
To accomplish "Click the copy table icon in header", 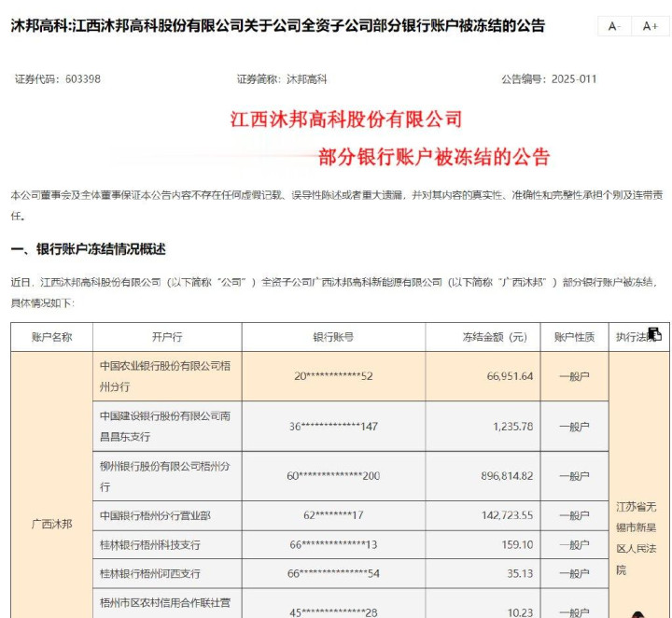I will (654, 334).
